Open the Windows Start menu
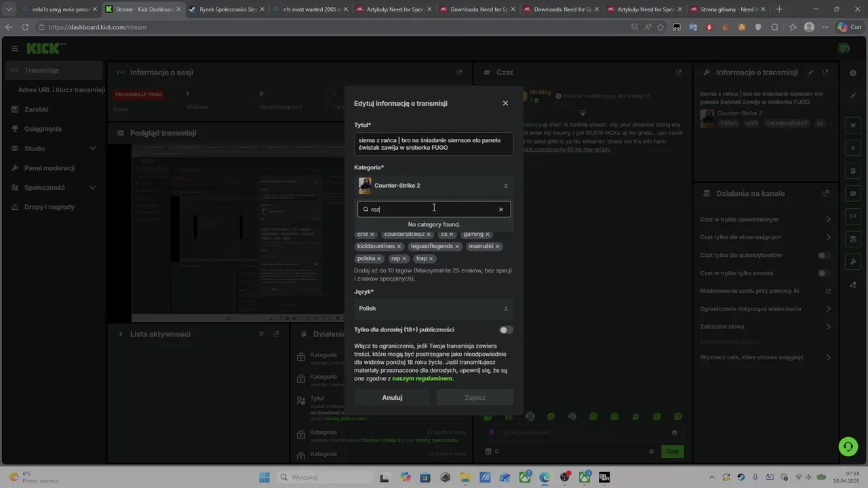The width and height of the screenshot is (868, 488). (x=264, y=477)
